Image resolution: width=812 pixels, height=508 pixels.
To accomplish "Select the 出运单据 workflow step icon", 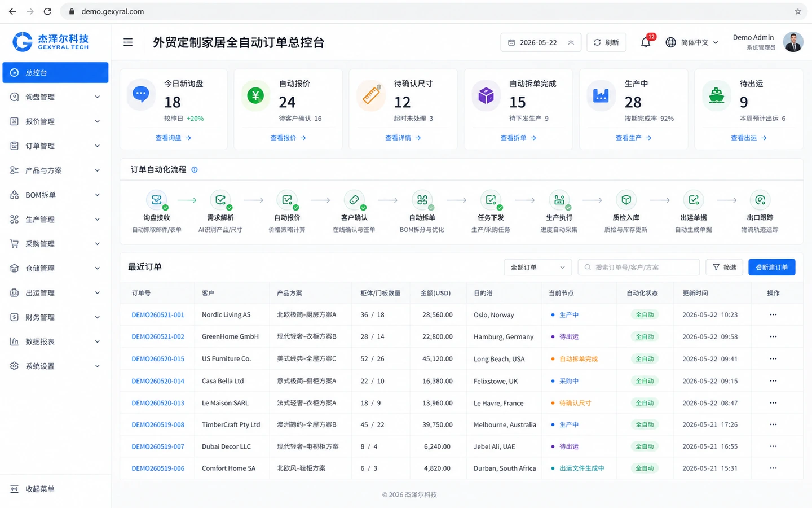I will click(694, 200).
